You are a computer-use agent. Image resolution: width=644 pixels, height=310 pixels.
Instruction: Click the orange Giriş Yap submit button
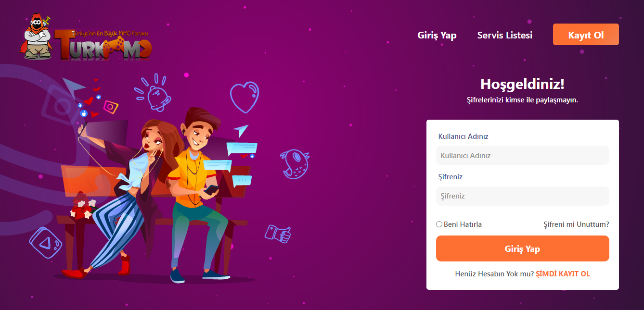pyautogui.click(x=523, y=248)
